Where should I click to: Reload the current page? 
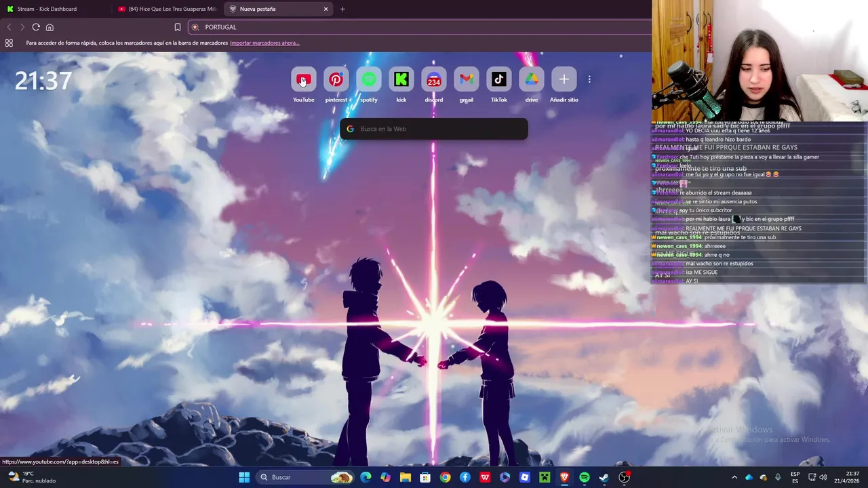36,27
